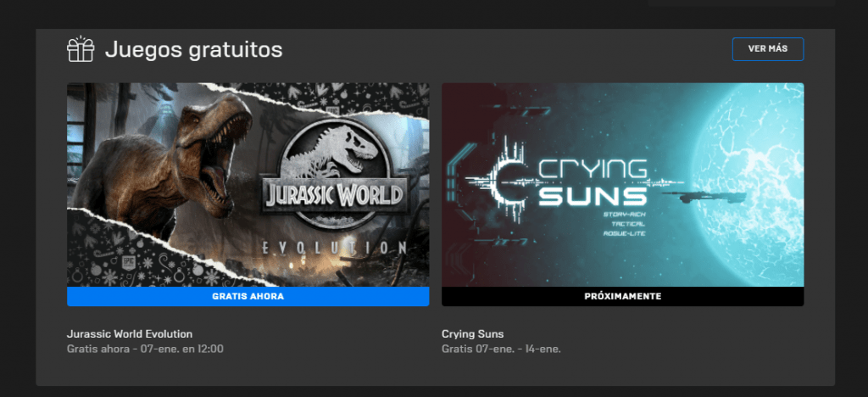Click the text 'Gratis ahora - 07-ene. en 12:00'
Screen dimensions: 868x397
pyautogui.click(x=145, y=349)
